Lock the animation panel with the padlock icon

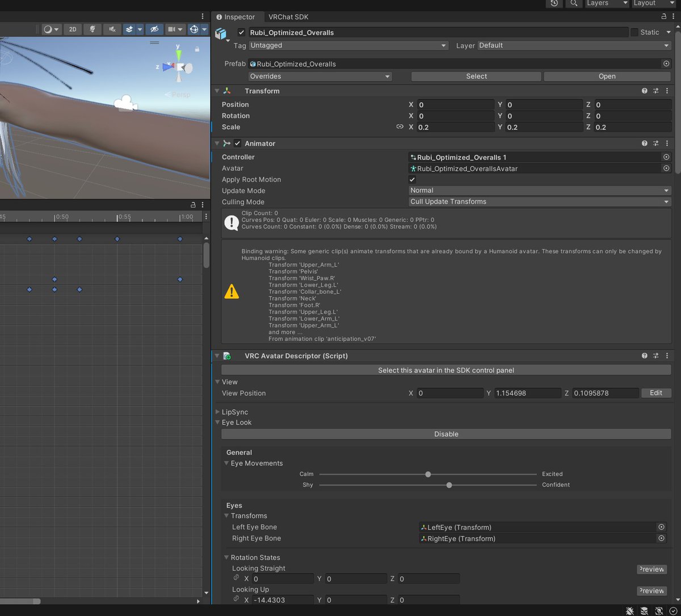pos(193,205)
